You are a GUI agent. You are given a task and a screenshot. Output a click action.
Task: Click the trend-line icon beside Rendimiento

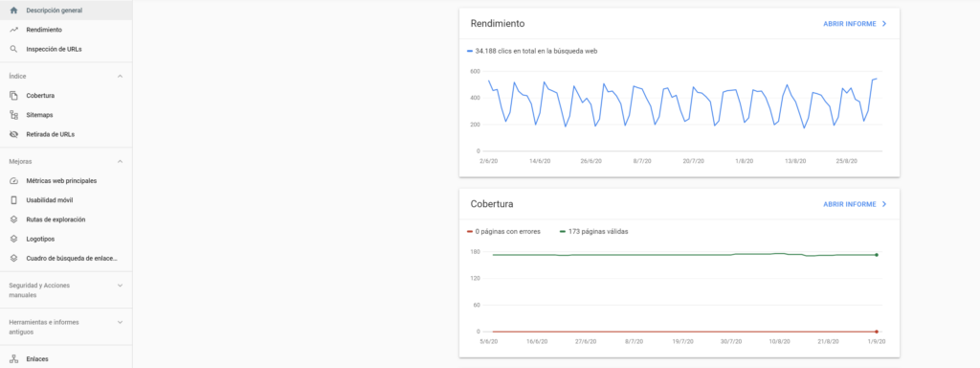pyautogui.click(x=13, y=30)
